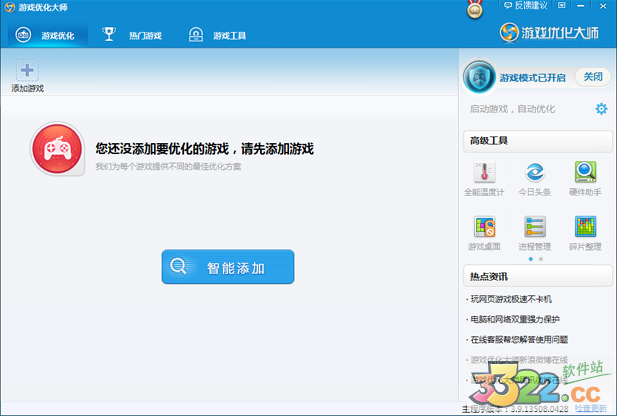This screenshot has height=416, width=617.
Task: Open the 游戏桌面 game desktop tool
Action: point(484,229)
